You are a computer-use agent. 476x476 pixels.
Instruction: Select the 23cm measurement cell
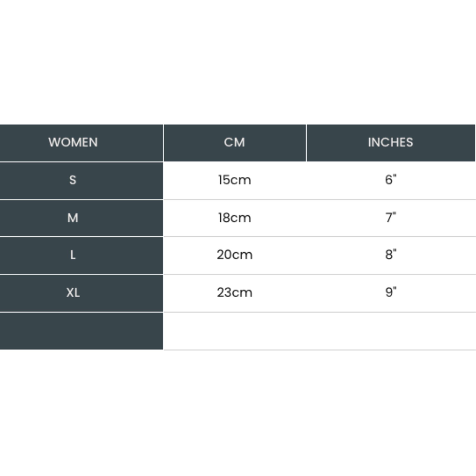pos(235,293)
